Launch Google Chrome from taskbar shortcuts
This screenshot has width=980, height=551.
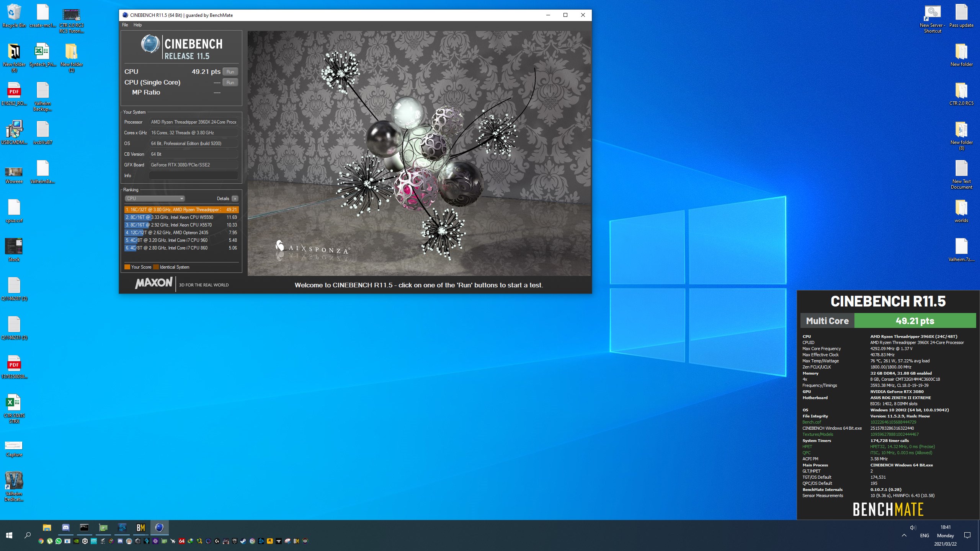pyautogui.click(x=41, y=541)
